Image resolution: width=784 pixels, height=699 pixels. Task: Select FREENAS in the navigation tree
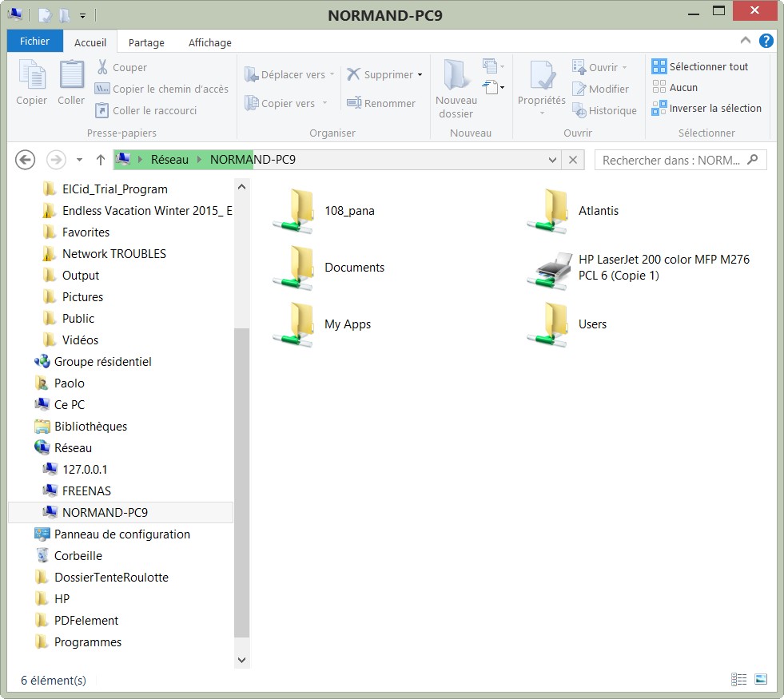click(x=86, y=491)
